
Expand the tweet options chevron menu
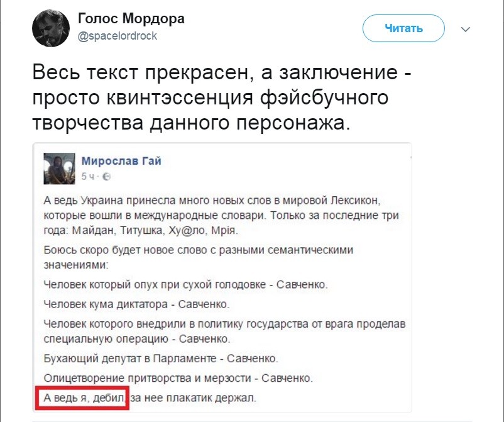(x=466, y=30)
